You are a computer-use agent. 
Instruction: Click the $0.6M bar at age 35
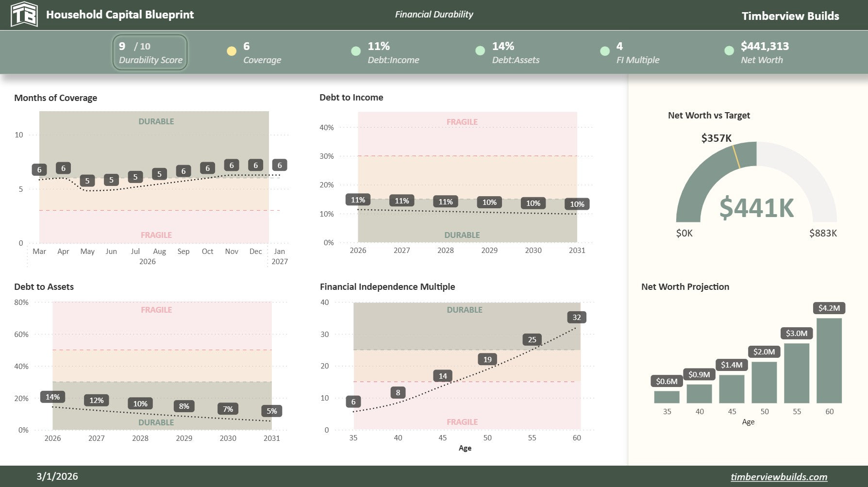667,397
